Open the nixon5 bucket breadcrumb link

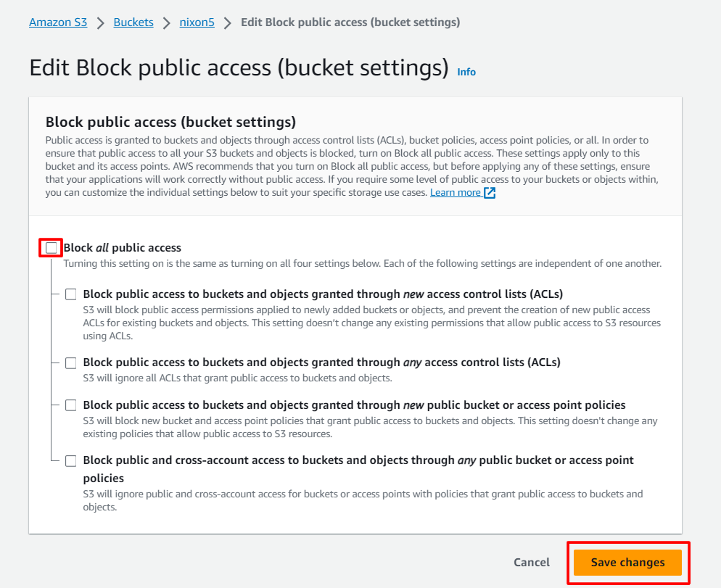pos(197,22)
